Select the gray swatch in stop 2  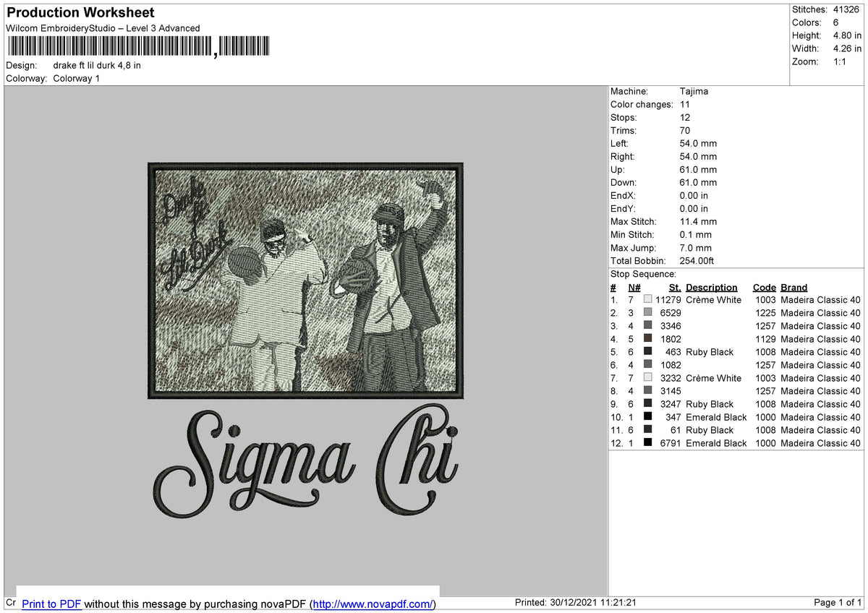(x=647, y=313)
